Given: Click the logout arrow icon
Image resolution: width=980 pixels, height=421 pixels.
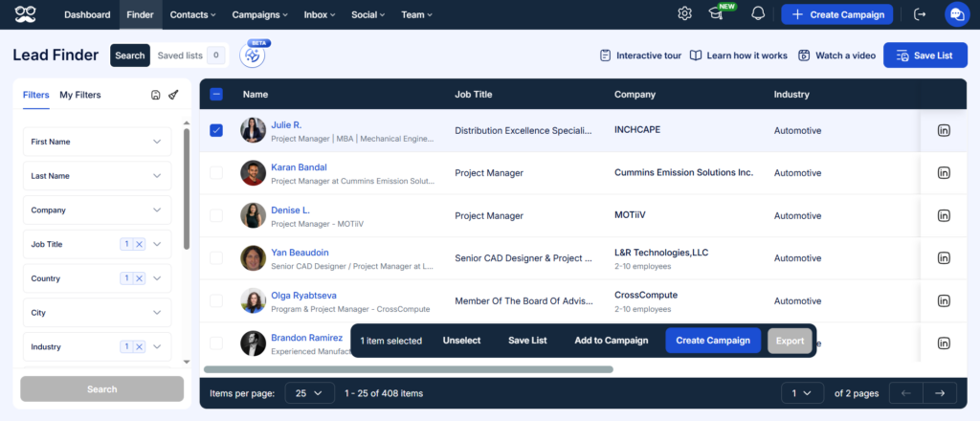Looking at the screenshot, I should pyautogui.click(x=920, y=14).
